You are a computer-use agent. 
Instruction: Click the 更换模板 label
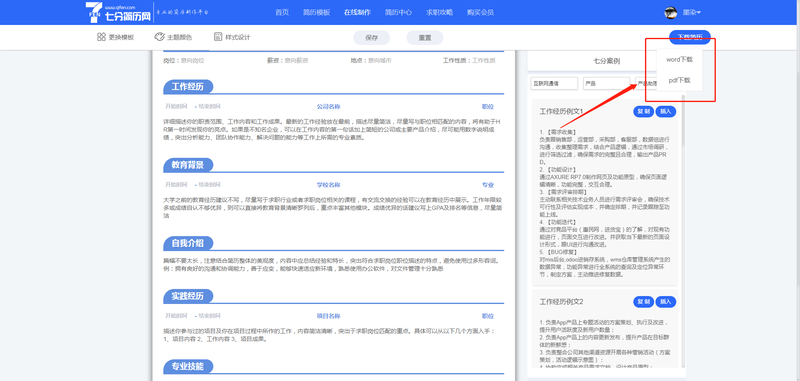coord(121,37)
